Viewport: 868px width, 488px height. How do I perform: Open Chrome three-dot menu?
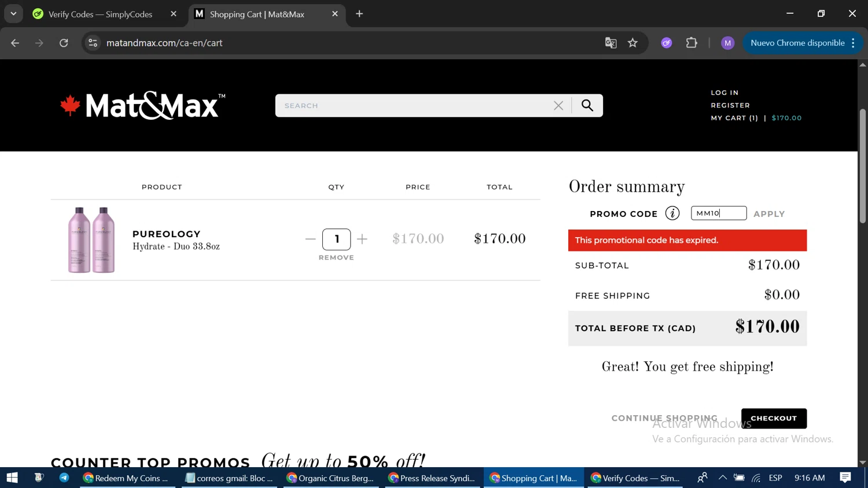pyautogui.click(x=853, y=43)
